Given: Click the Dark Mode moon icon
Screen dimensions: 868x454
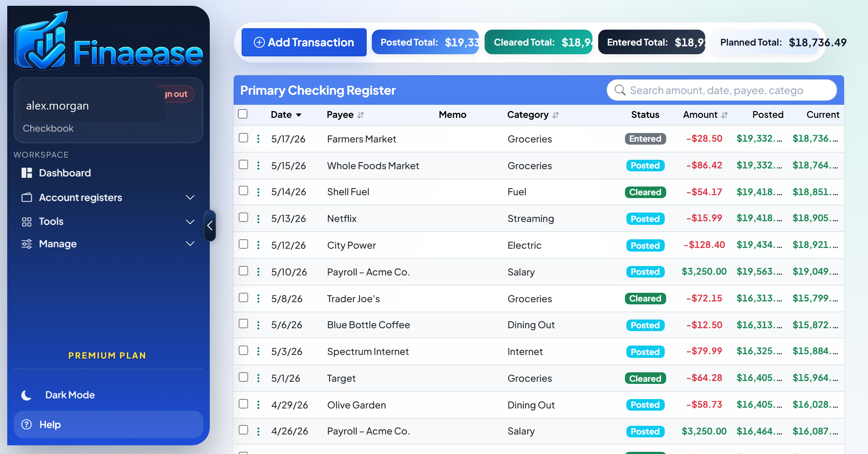Looking at the screenshot, I should tap(26, 395).
